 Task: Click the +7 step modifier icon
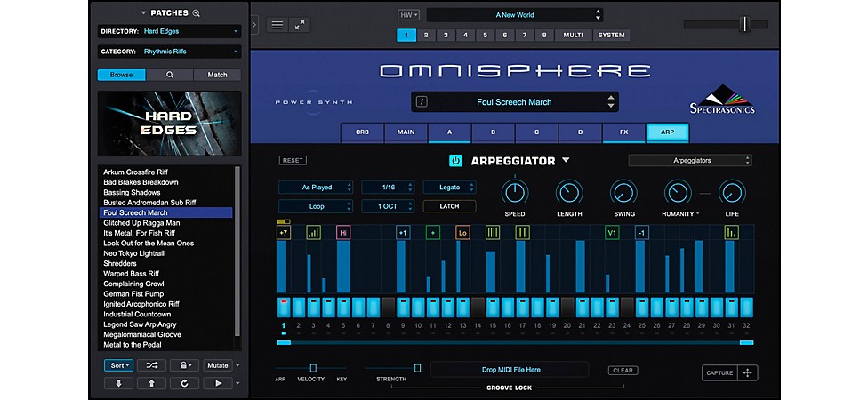click(283, 233)
